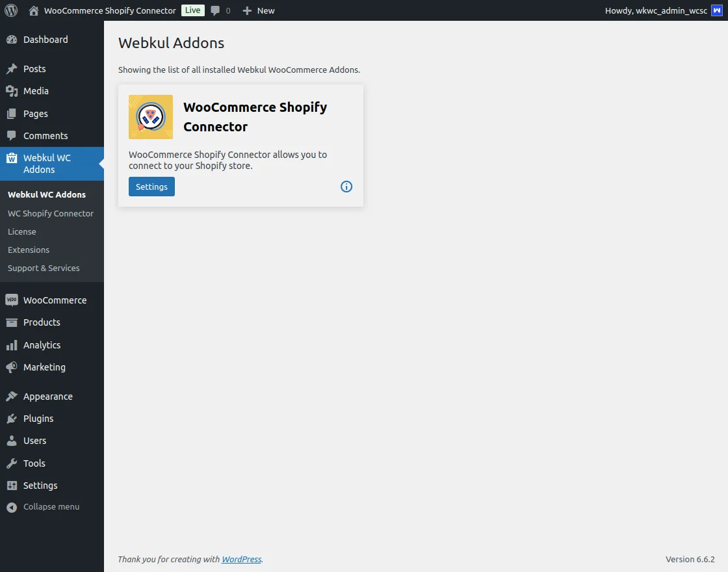The width and height of the screenshot is (728, 572).
Task: Click the WooCommerce Shopify Connector logo thumbnail
Action: [150, 117]
